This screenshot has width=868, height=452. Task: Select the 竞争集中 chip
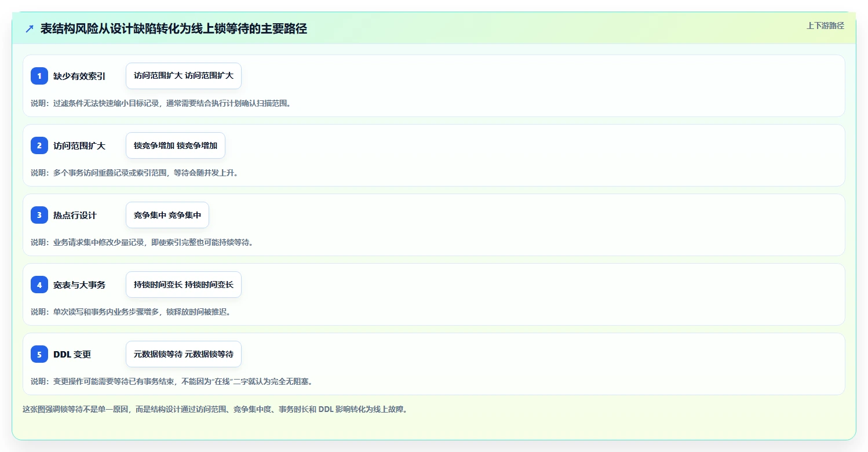tap(167, 215)
